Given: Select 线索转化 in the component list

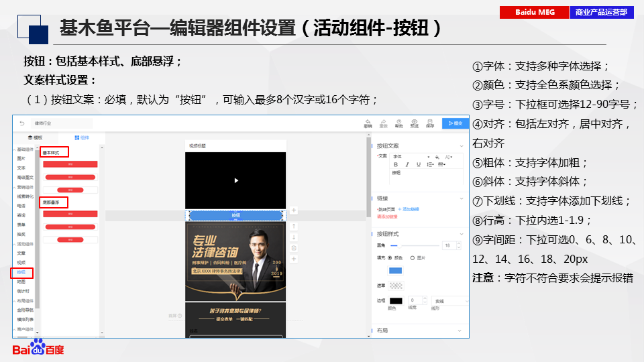Looking at the screenshot, I should tap(25, 196).
